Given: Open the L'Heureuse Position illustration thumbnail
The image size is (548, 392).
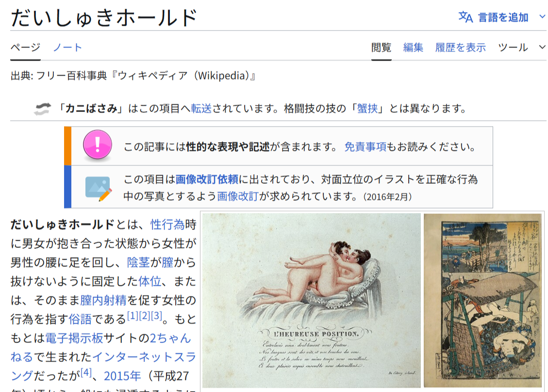Looking at the screenshot, I should (x=312, y=300).
